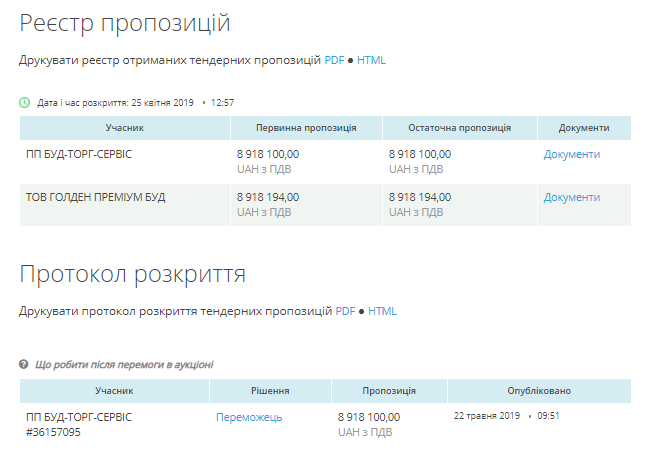Click the Документи column header
This screenshot has height=457, width=652.
point(584,128)
